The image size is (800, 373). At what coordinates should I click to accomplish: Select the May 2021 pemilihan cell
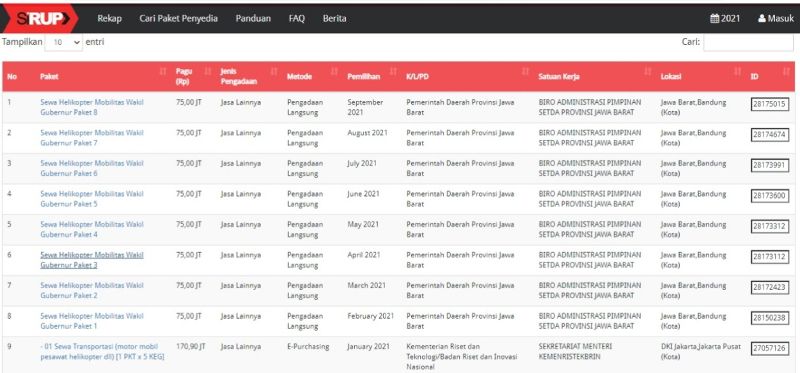(x=363, y=224)
